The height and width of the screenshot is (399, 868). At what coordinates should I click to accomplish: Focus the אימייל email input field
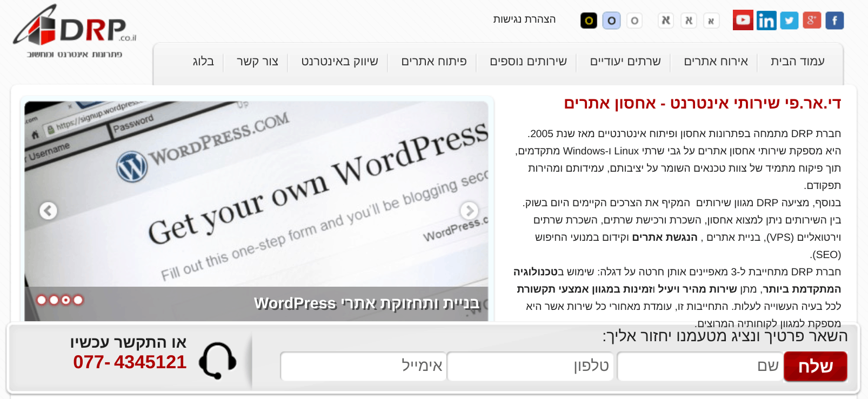pos(363,366)
